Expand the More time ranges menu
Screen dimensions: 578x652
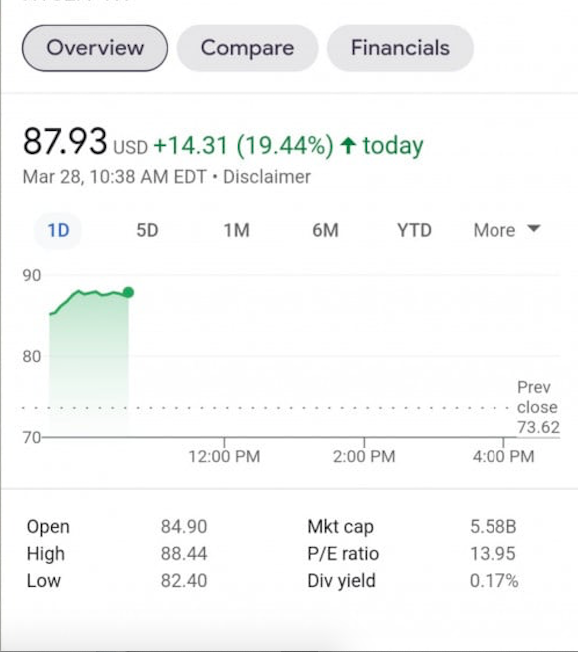(x=507, y=230)
